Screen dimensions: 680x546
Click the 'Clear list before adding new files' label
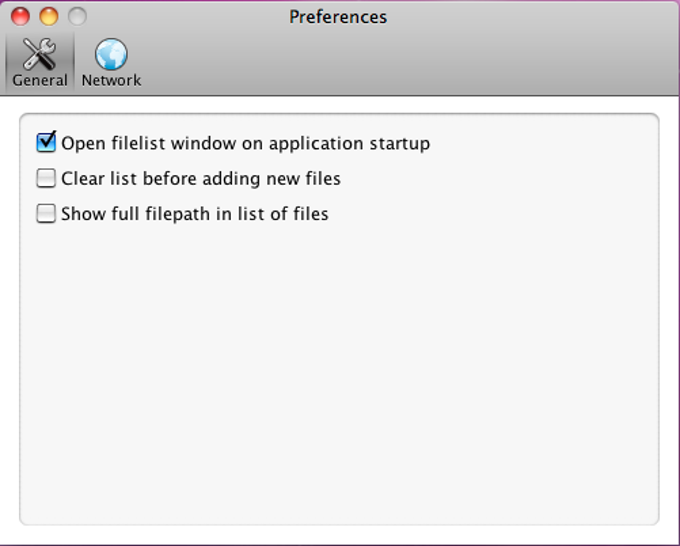201,179
